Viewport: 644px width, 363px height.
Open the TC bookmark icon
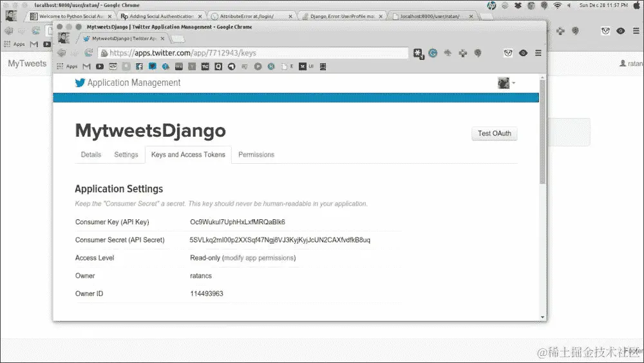tap(205, 66)
